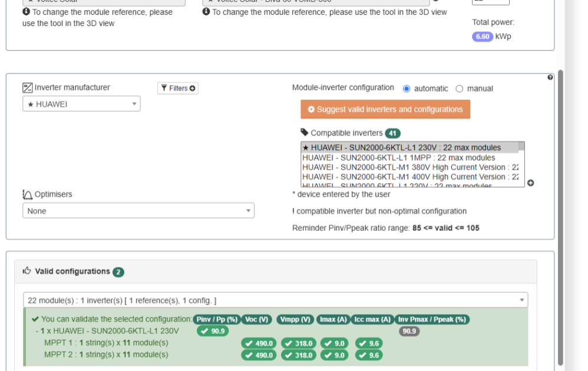Click the 'Compatible inverters' label
Image resolution: width=588 pixels, height=371 pixels.
pyautogui.click(x=346, y=133)
